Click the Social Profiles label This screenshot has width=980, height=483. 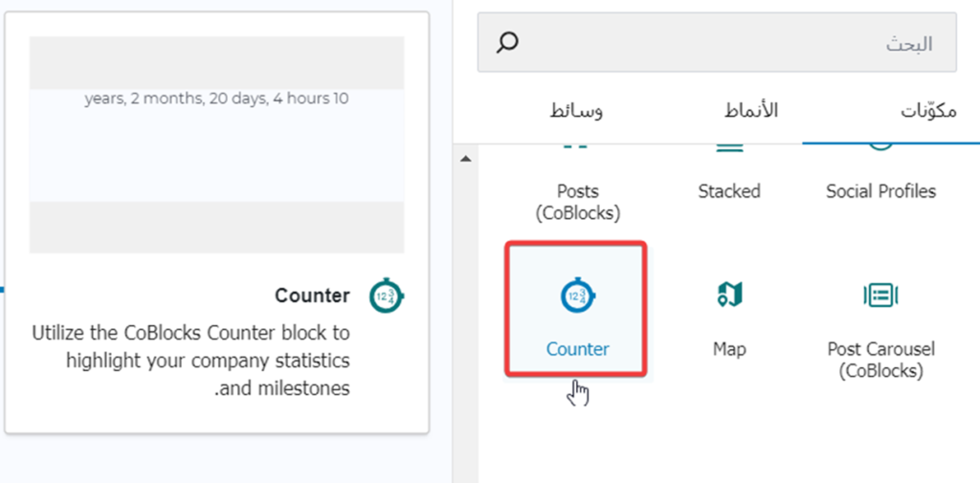click(880, 191)
